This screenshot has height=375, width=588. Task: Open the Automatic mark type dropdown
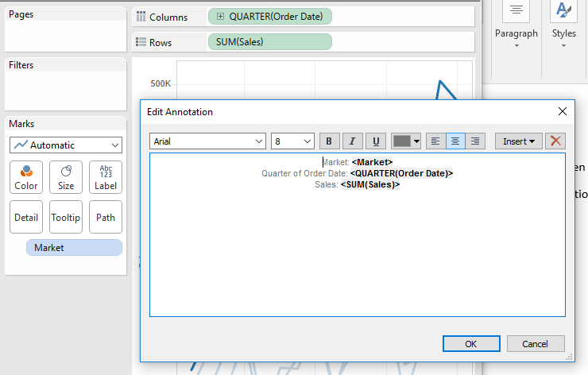tap(66, 145)
